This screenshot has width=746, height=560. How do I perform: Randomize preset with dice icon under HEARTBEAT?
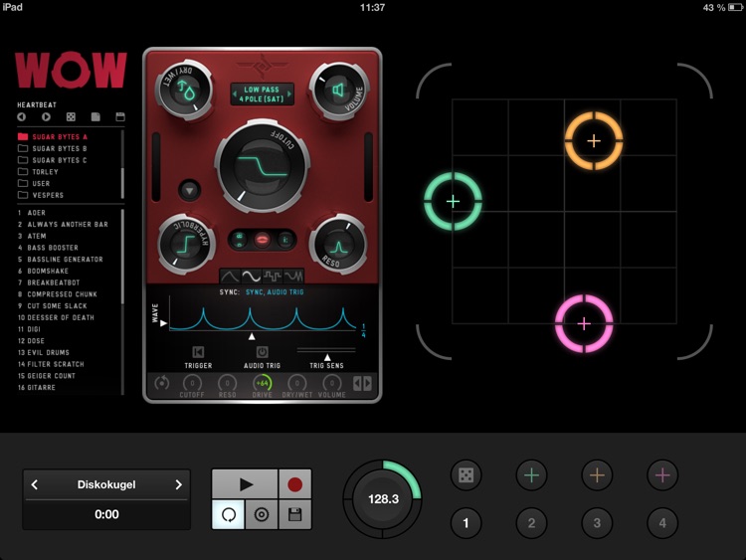[71, 117]
